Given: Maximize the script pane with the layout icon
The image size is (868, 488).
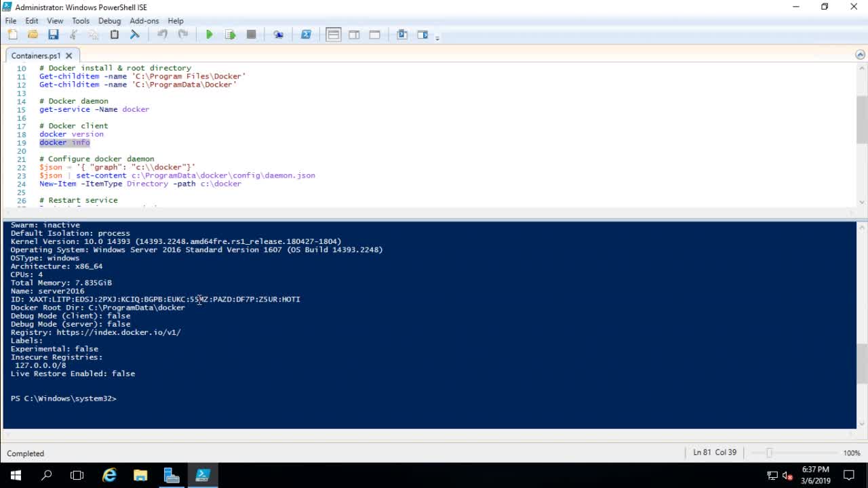Looking at the screenshot, I should coord(374,35).
